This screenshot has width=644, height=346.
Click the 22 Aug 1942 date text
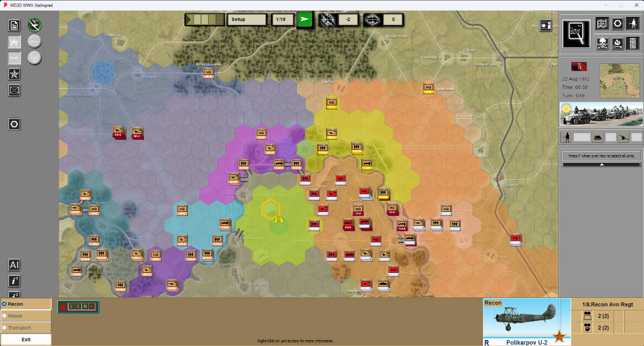(x=576, y=79)
